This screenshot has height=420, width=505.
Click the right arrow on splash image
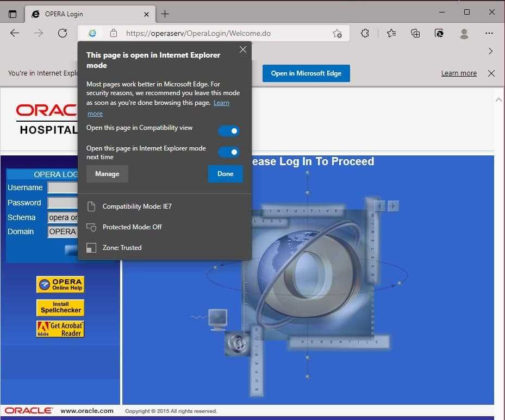click(x=393, y=206)
